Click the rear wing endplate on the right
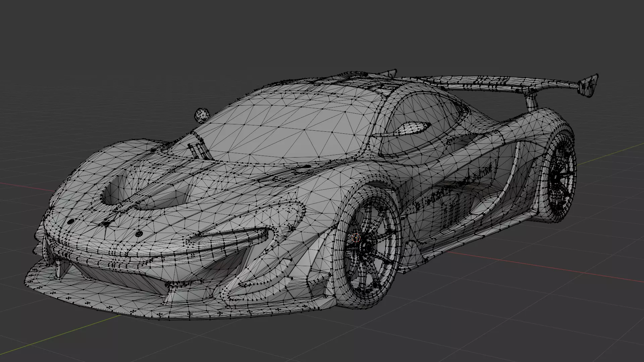Image resolution: width=644 pixels, height=362 pixels. click(x=588, y=86)
